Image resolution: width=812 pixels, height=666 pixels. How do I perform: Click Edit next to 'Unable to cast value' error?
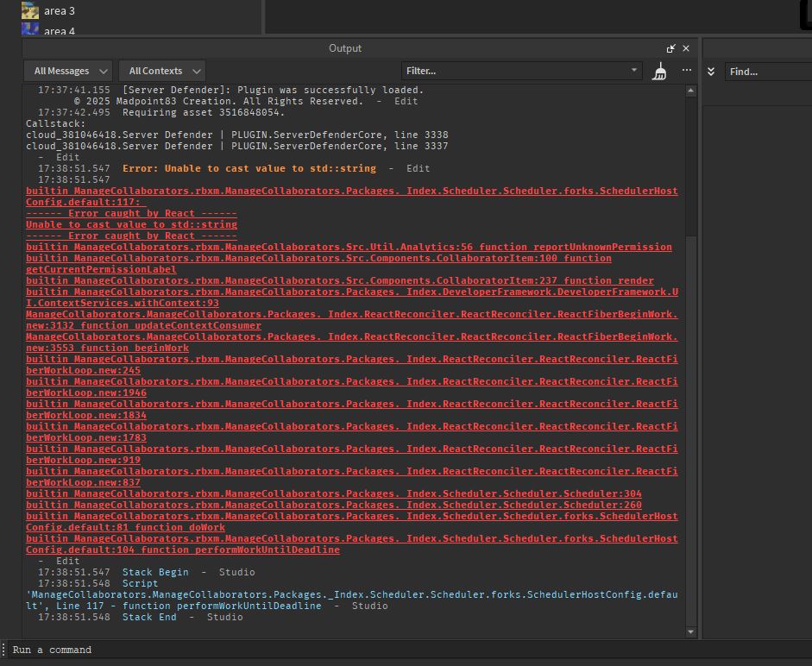pos(418,168)
